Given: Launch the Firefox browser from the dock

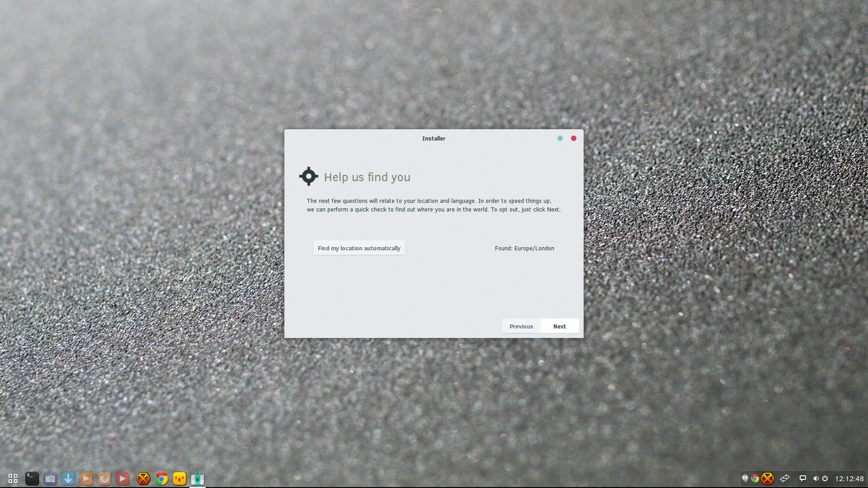Looking at the screenshot, I should pos(104,479).
